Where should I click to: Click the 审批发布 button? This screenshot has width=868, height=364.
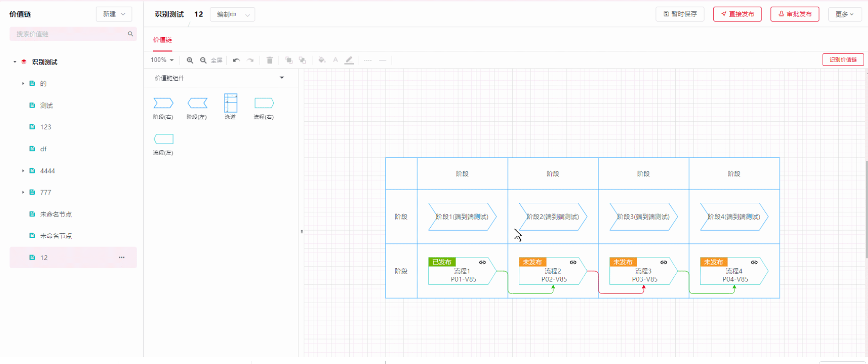[795, 14]
